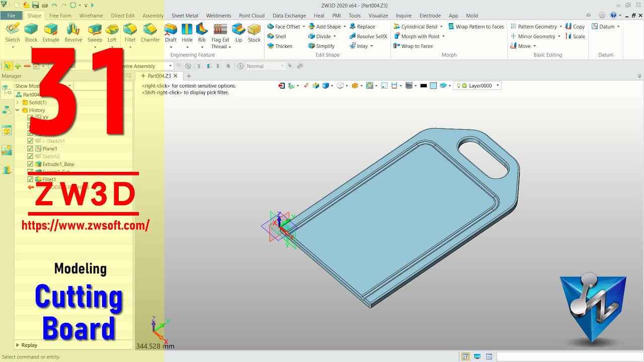
Task: Switch to the Point Cloud tab
Action: click(252, 16)
